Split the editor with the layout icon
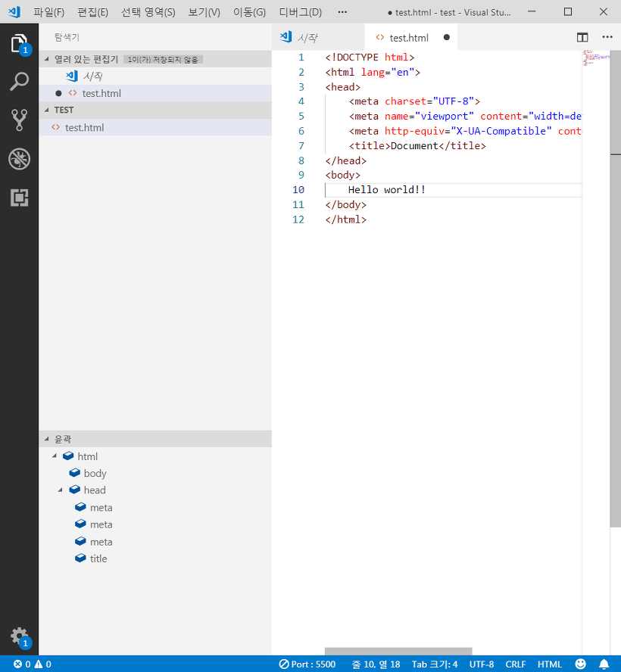This screenshot has width=621, height=672. (582, 37)
